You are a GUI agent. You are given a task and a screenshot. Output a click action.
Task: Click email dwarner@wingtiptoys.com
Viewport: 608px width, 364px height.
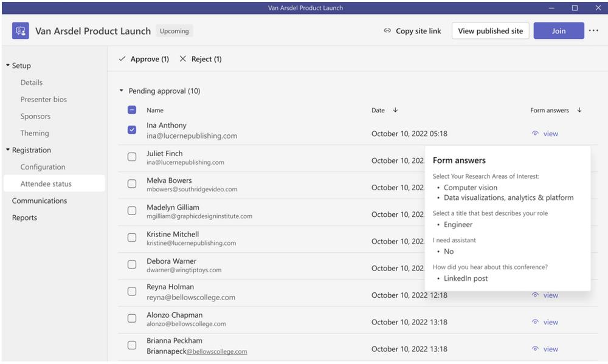pyautogui.click(x=184, y=270)
